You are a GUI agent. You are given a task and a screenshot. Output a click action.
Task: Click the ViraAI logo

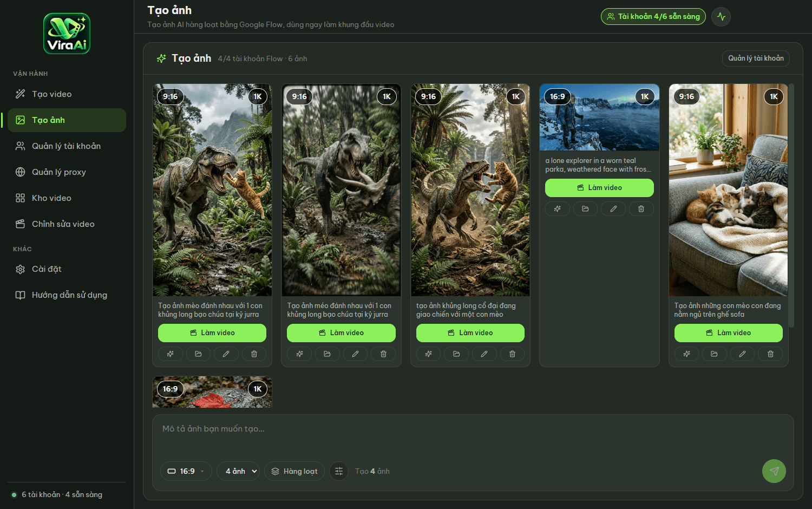(x=67, y=34)
